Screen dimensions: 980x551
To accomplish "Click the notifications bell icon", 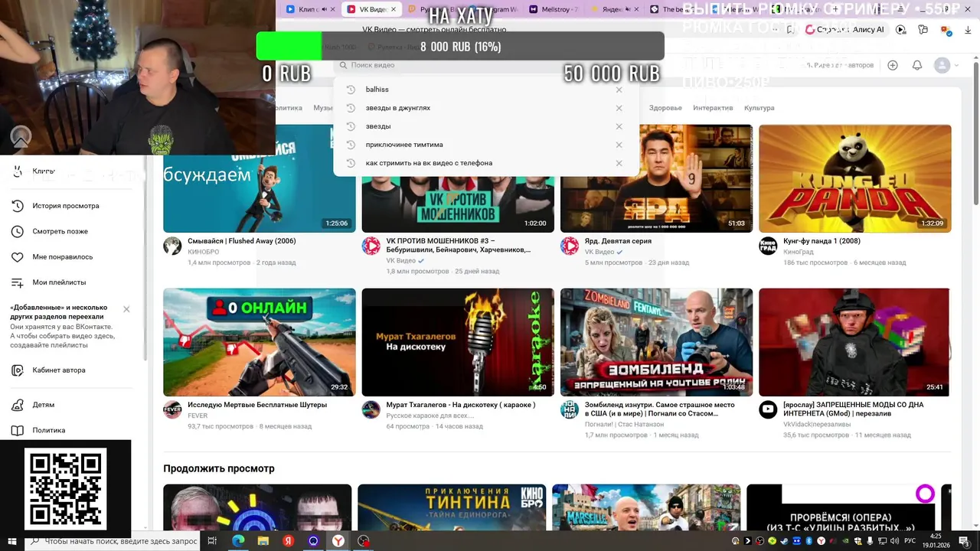I will point(917,65).
